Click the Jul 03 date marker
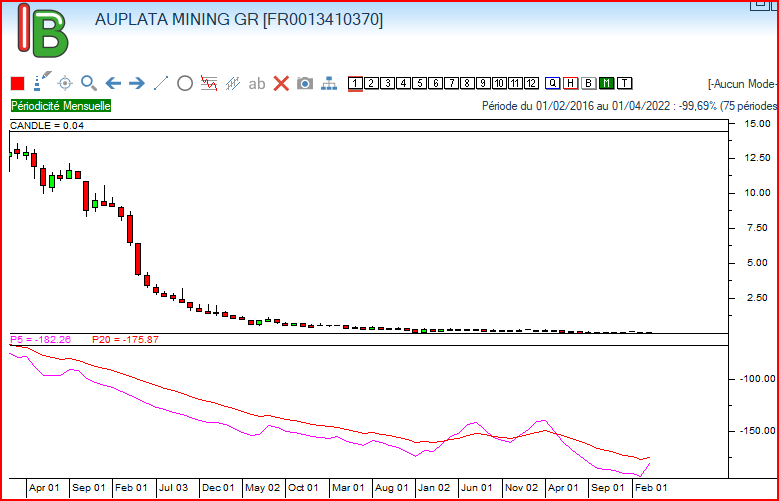Screen dimensions: 779x501 (173, 488)
